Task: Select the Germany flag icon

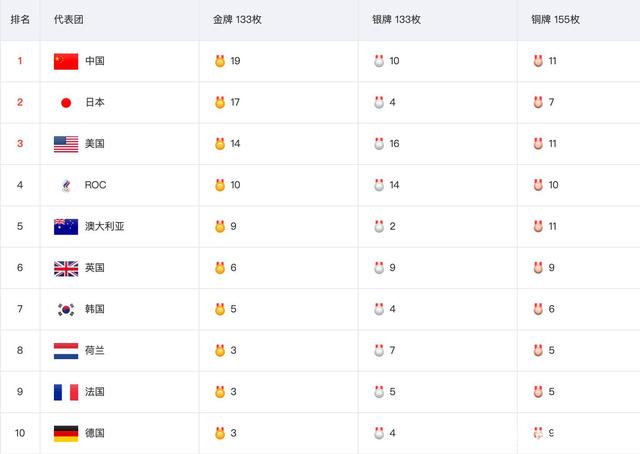Action: pos(66,434)
